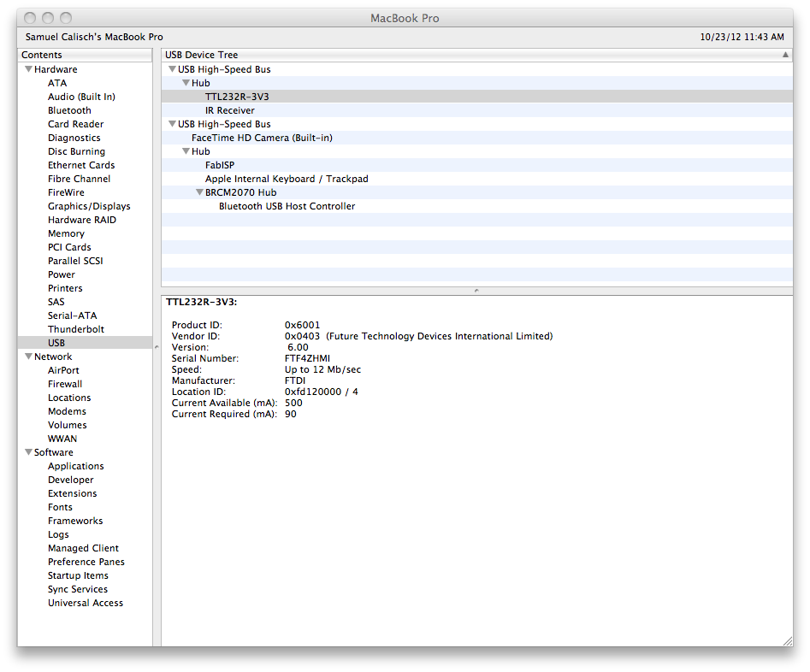Show Power information
The image size is (810, 672).
(62, 274)
